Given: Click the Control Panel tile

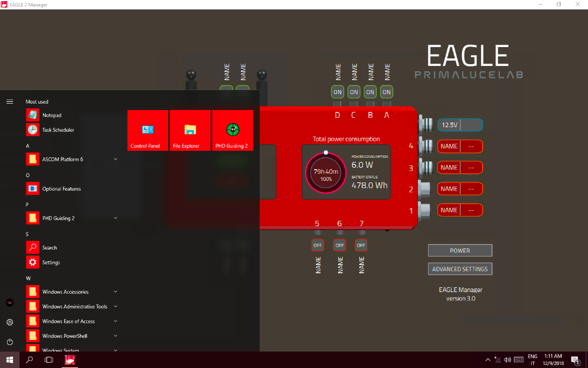Looking at the screenshot, I should pyautogui.click(x=148, y=130).
